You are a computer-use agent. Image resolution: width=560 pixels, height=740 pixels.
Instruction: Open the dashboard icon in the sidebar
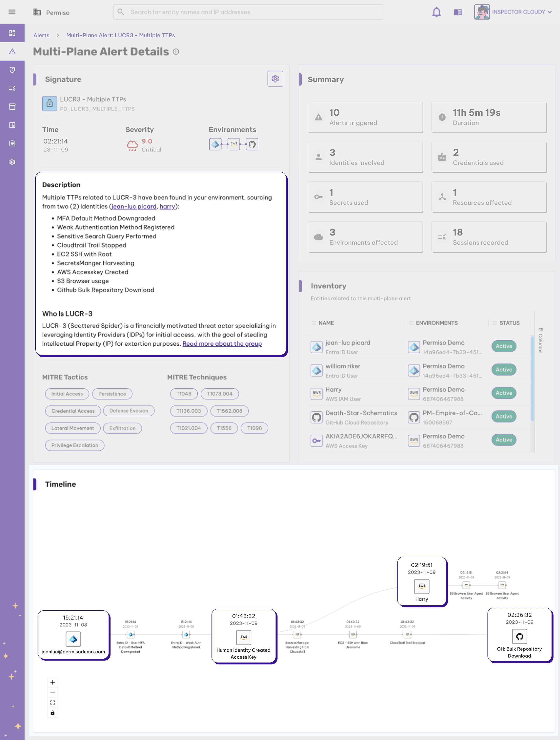tap(12, 33)
